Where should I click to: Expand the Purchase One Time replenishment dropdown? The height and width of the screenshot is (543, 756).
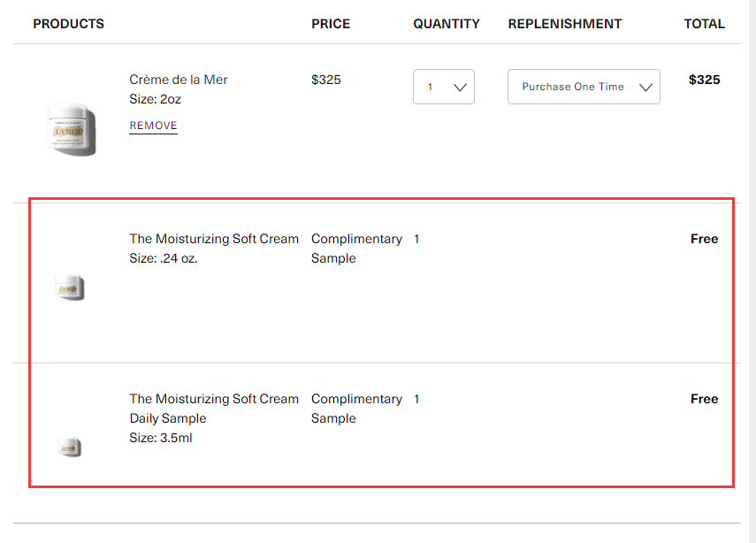tap(584, 87)
